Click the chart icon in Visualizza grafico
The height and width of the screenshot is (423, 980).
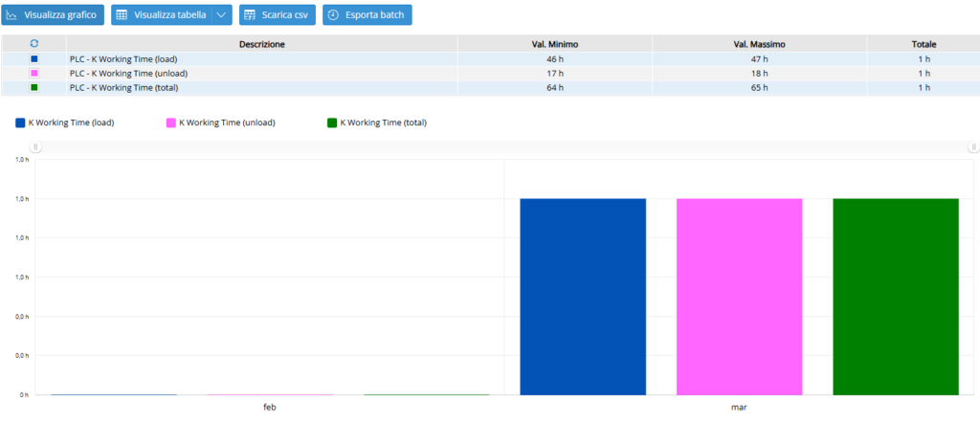click(x=12, y=15)
